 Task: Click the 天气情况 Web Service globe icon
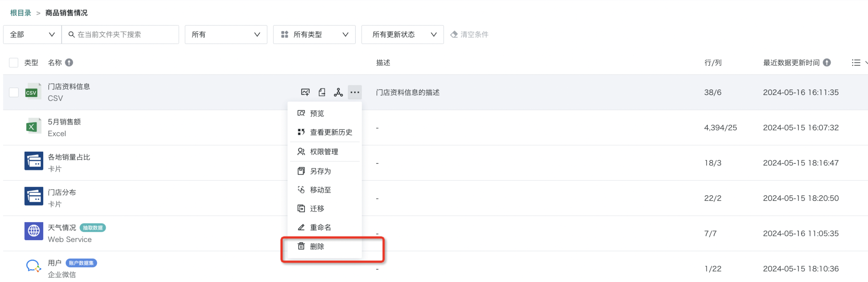(34, 231)
